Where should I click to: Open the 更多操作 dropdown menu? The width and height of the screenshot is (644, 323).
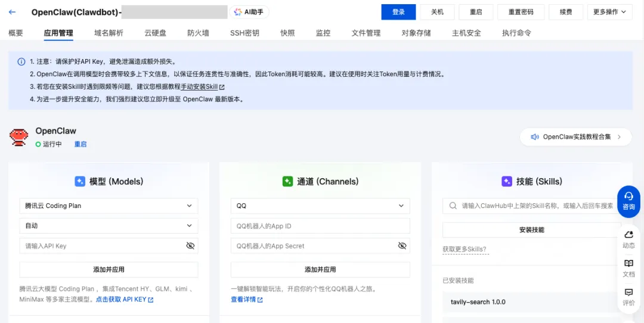(x=609, y=12)
